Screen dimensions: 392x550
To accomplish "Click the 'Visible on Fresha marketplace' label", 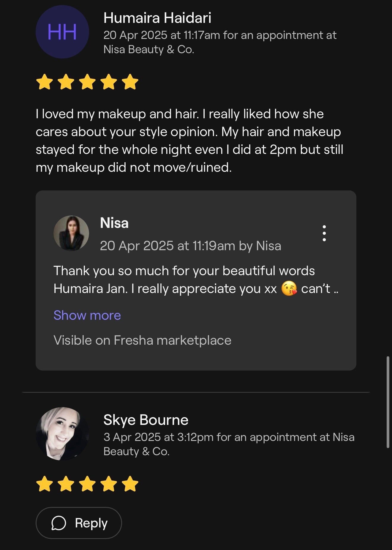I will click(142, 340).
